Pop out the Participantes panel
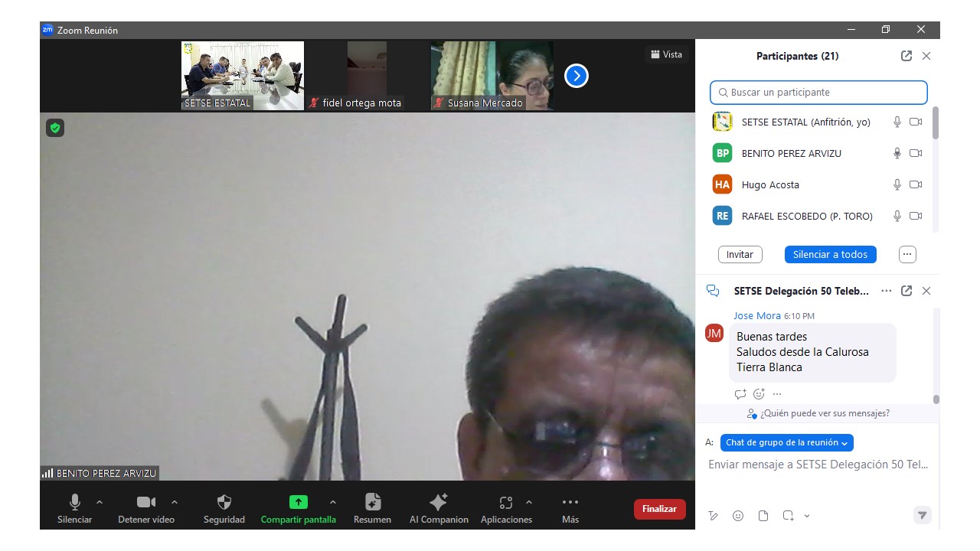The image size is (980, 551). pos(906,56)
